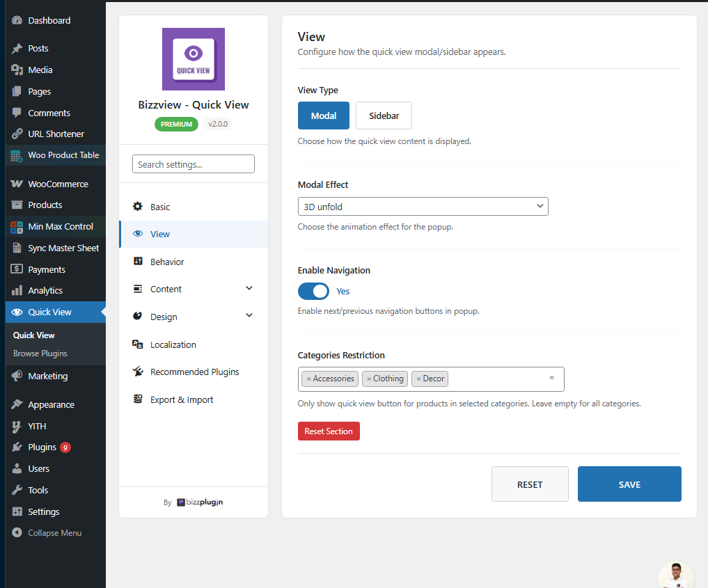Toggle the Enable Navigation switch
708x588 pixels.
tap(313, 291)
